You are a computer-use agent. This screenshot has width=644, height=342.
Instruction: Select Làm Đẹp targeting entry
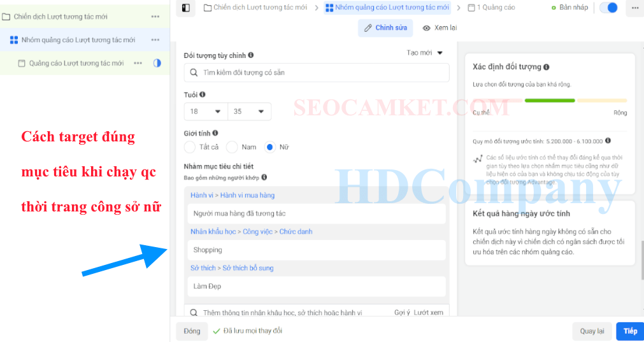coord(317,286)
